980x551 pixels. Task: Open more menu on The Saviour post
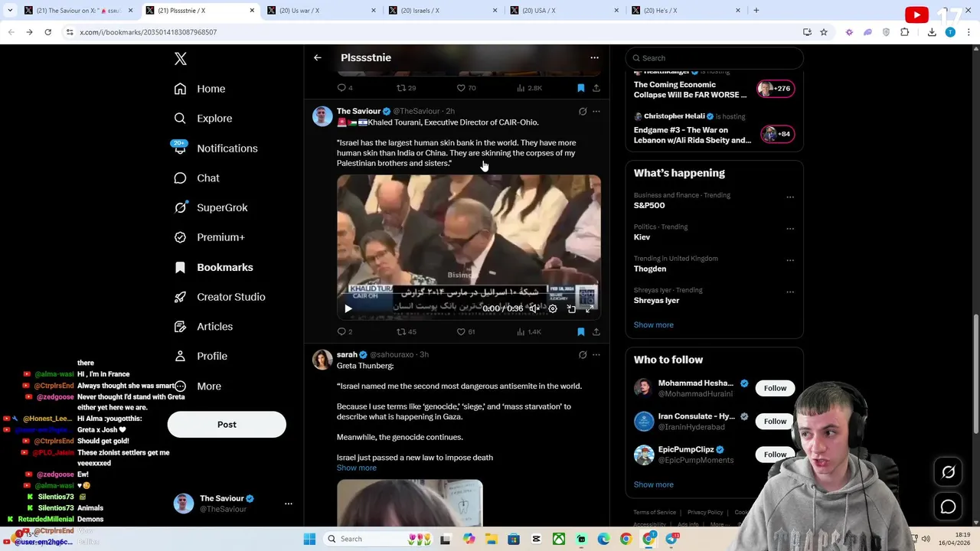click(596, 112)
